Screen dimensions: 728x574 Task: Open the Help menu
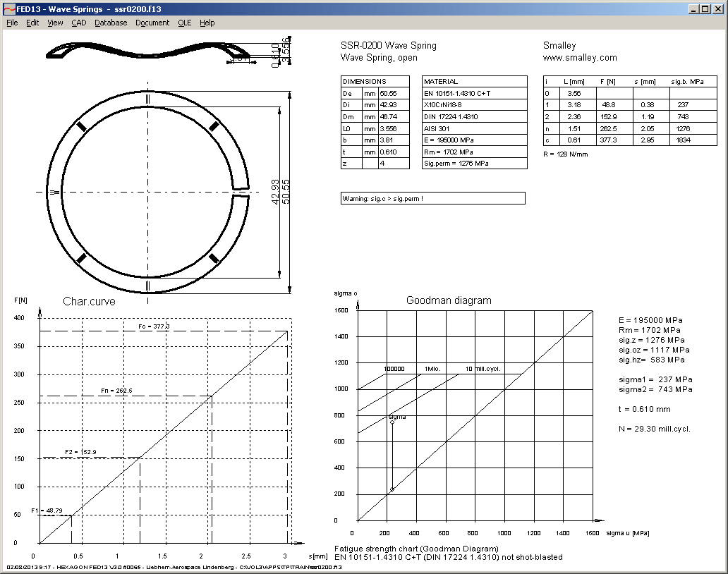click(207, 23)
